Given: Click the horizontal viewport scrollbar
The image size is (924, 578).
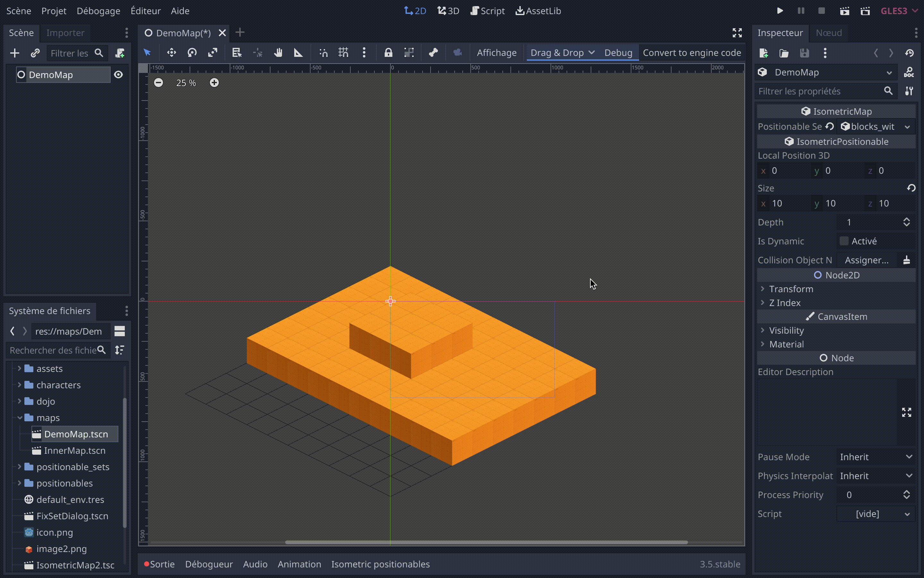Looking at the screenshot, I should pyautogui.click(x=486, y=542).
